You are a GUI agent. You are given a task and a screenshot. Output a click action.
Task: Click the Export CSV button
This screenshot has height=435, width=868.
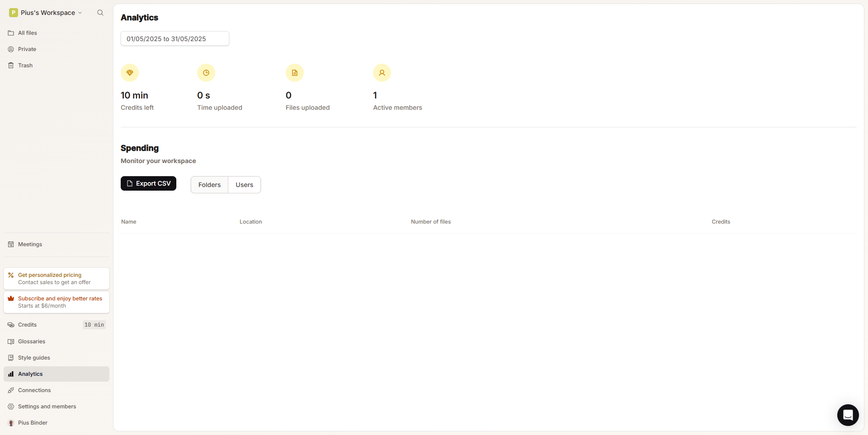point(148,183)
